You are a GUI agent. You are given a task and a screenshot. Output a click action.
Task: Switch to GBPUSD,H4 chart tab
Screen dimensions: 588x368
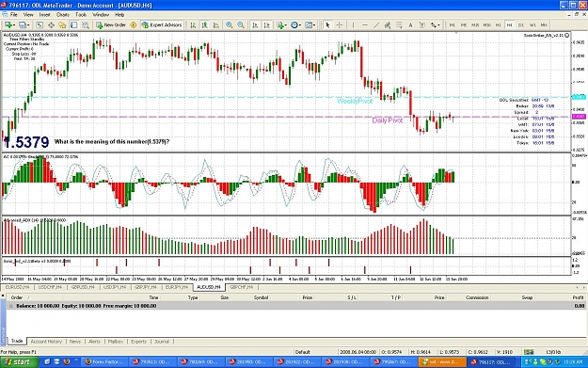pyautogui.click(x=83, y=287)
